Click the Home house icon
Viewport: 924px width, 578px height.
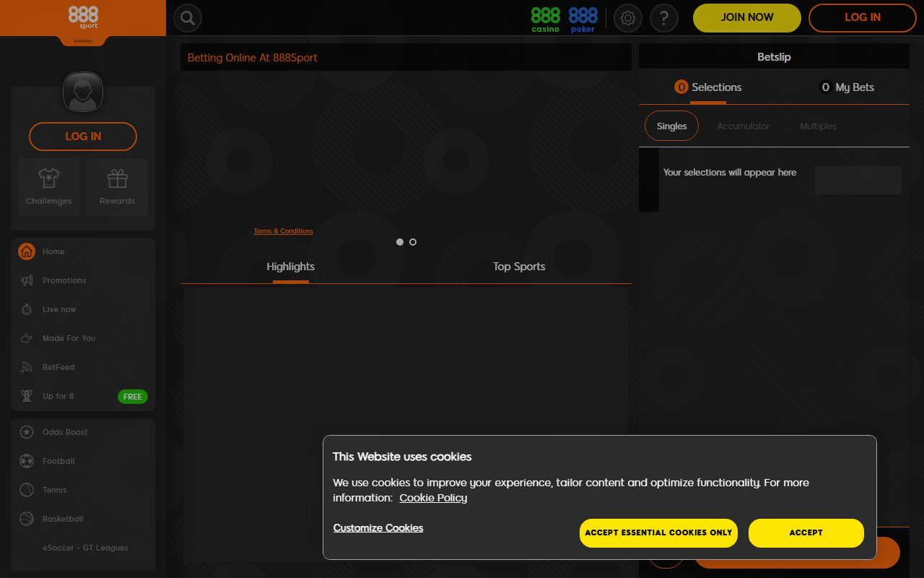27,251
